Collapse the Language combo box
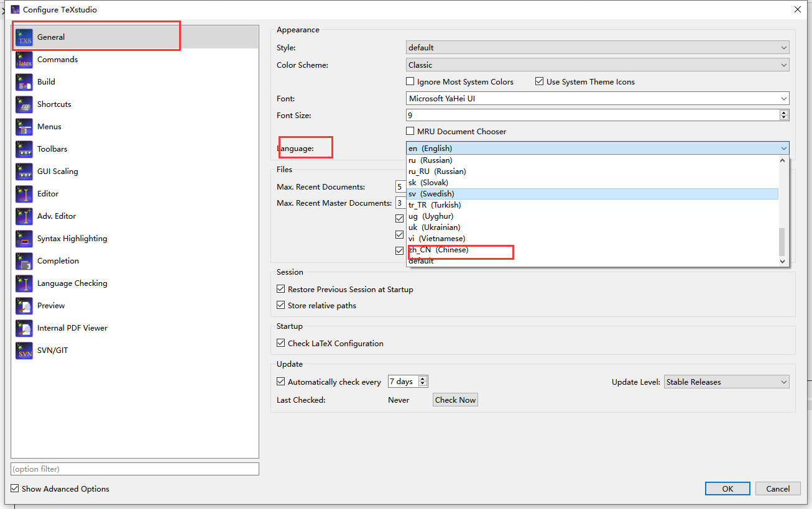 [597, 148]
